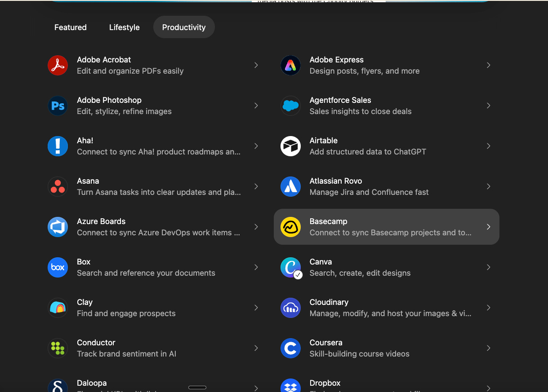548x392 pixels.
Task: Open Adobe Photoshop details via chevron
Action: [256, 106]
